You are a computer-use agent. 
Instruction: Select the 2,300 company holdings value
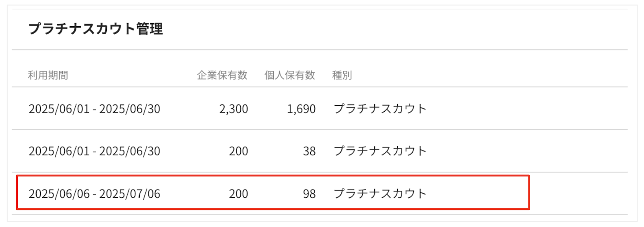(233, 109)
